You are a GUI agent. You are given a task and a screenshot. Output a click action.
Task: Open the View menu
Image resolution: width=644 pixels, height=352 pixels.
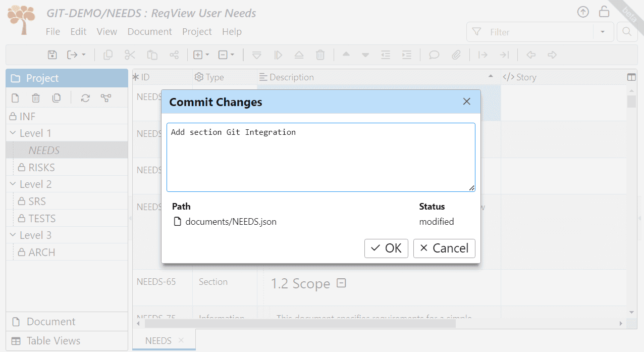(106, 31)
